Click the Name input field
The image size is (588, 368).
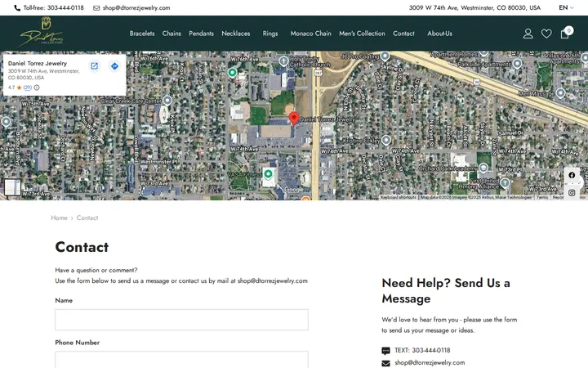pos(182,320)
